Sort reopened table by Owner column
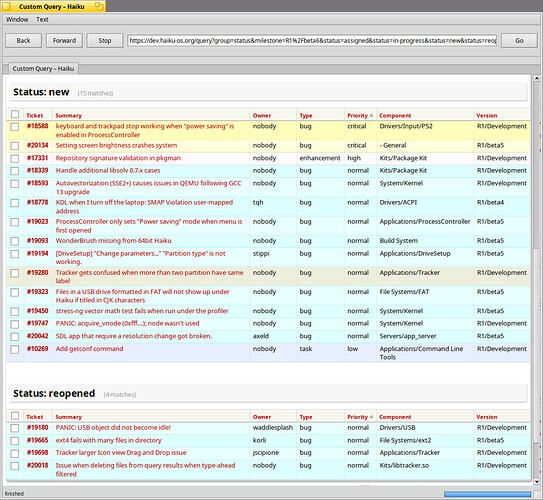 pyautogui.click(x=262, y=417)
